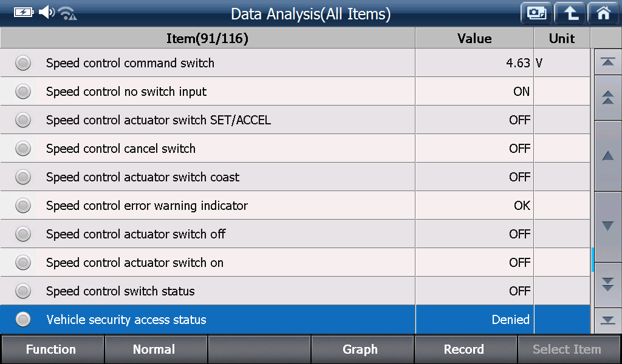The height and width of the screenshot is (364, 622).
Task: Click the Value column header
Action: (474, 38)
